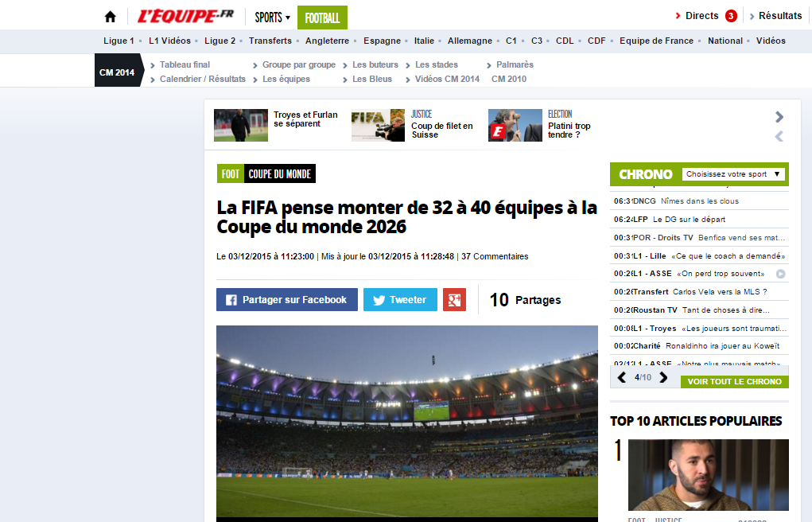Click the red Directs count badge

click(731, 16)
